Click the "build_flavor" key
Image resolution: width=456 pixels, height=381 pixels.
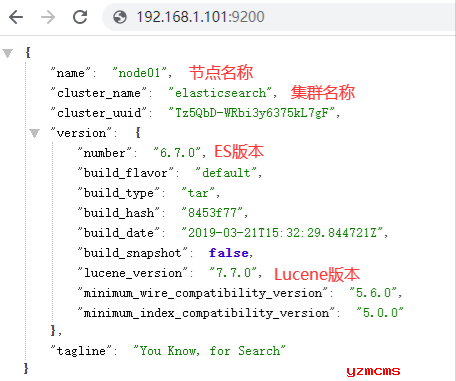pos(125,173)
